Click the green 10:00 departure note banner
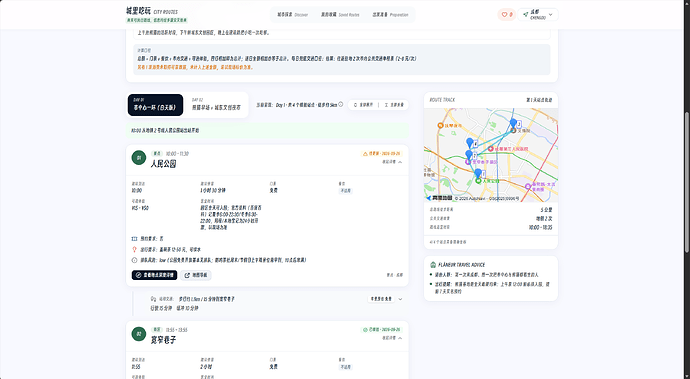This screenshot has width=690, height=379. (x=267, y=131)
